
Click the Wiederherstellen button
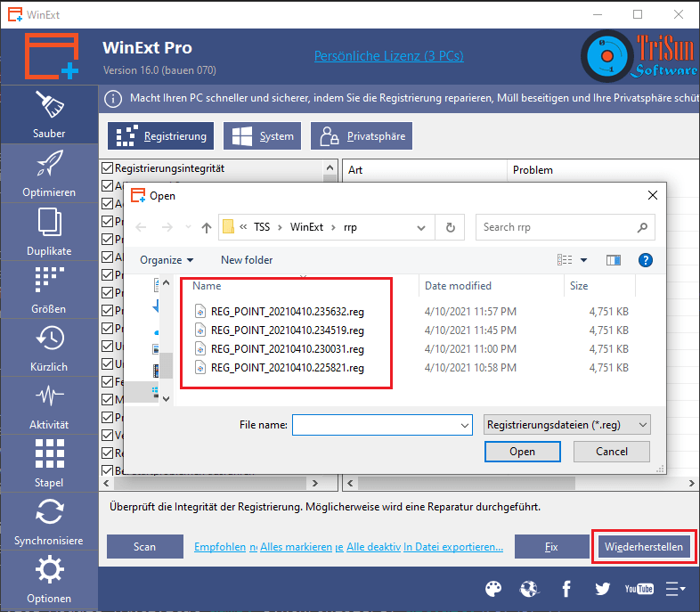click(x=644, y=547)
